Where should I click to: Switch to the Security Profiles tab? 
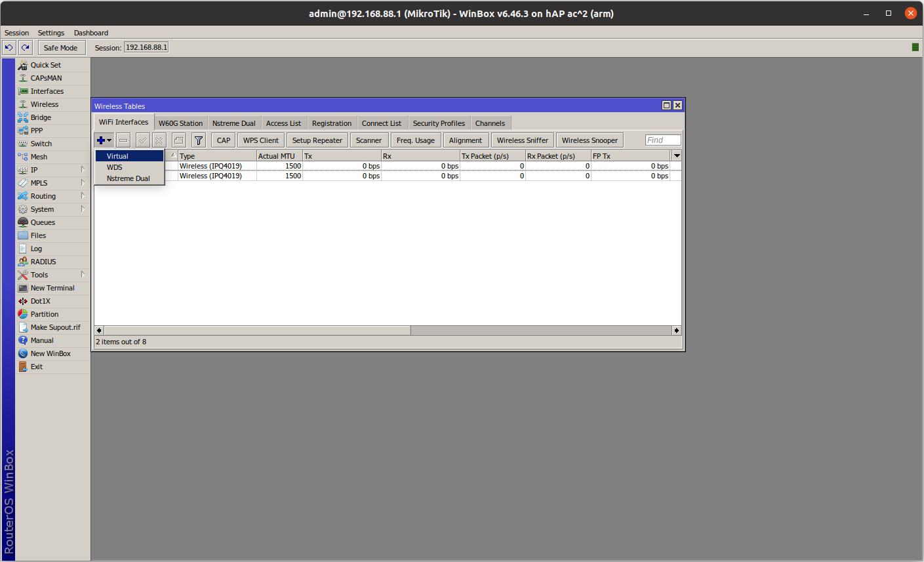pos(439,123)
